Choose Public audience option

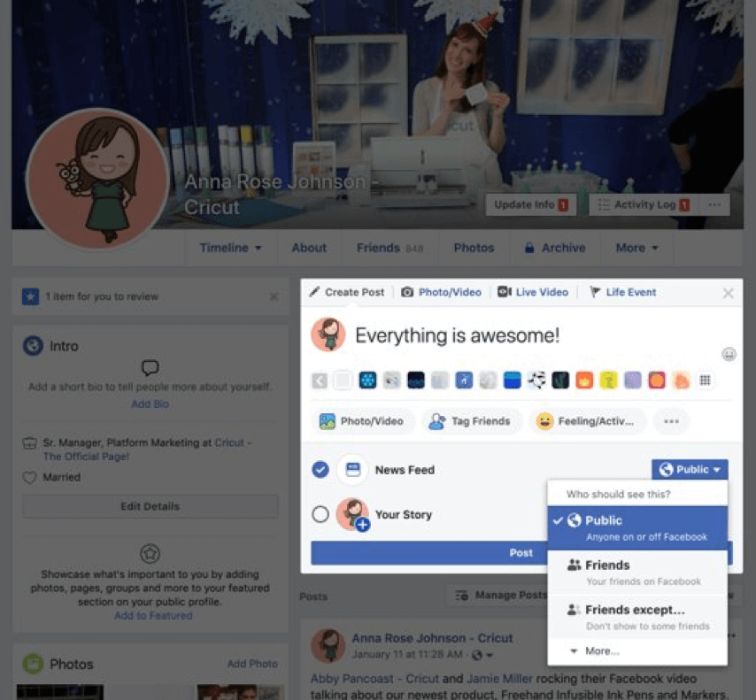tap(637, 528)
